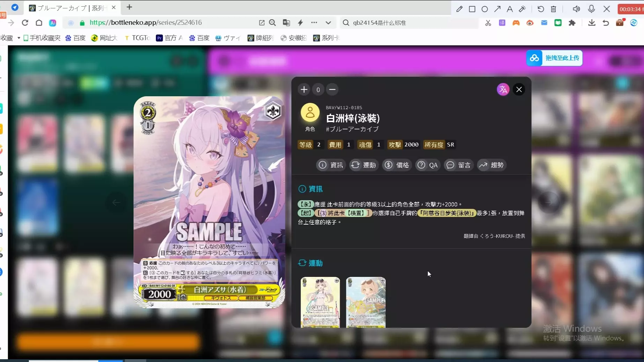Click the bottleneko.app address bar URL
Screen dimensions: 644x362
146,23
